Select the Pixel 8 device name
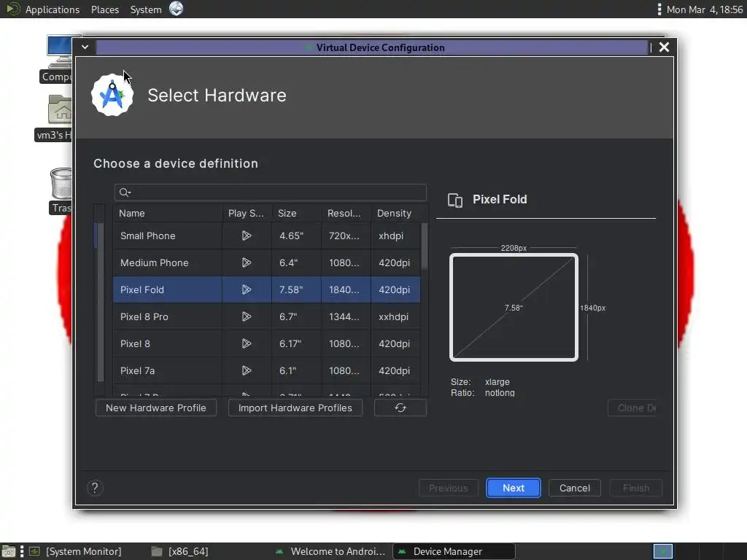The width and height of the screenshot is (747, 560). [x=135, y=344]
